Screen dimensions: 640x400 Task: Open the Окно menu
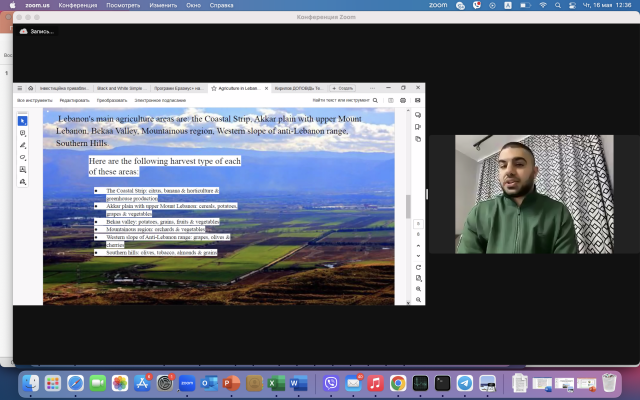(x=193, y=5)
